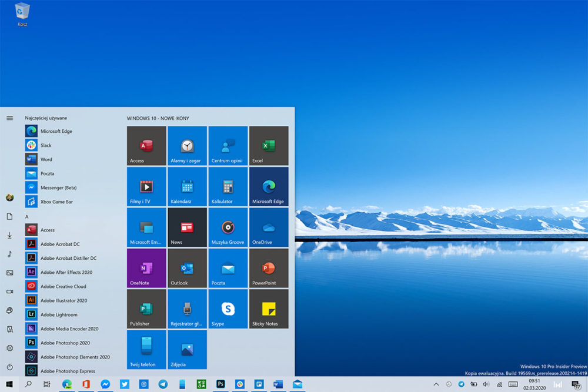
Task: Expand the letter A index header
Action: point(26,217)
